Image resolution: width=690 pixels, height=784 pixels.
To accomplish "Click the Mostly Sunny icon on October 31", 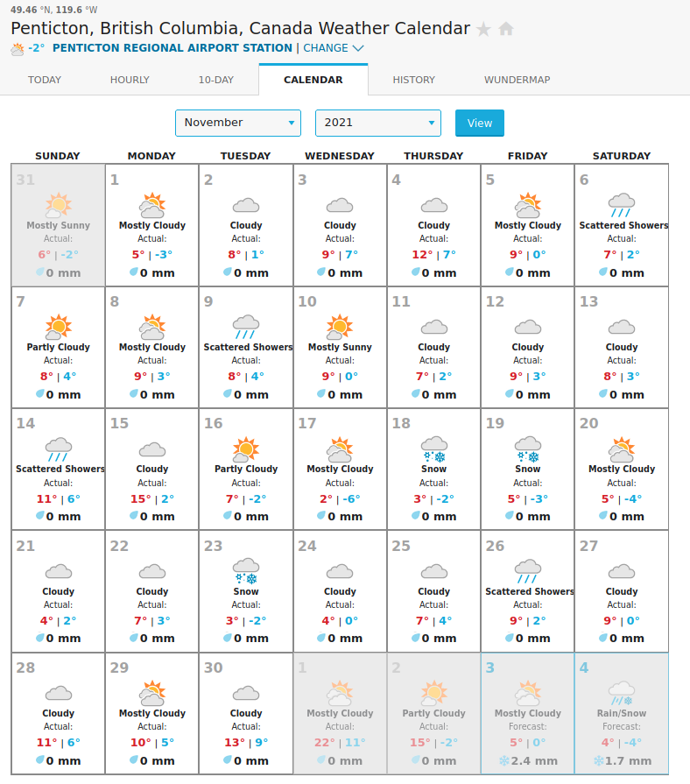I will pyautogui.click(x=59, y=205).
